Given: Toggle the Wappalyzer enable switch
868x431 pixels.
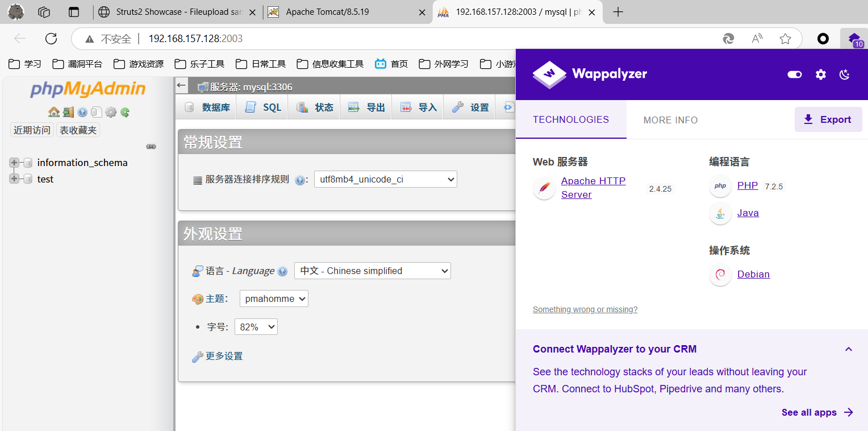Looking at the screenshot, I should tap(795, 74).
